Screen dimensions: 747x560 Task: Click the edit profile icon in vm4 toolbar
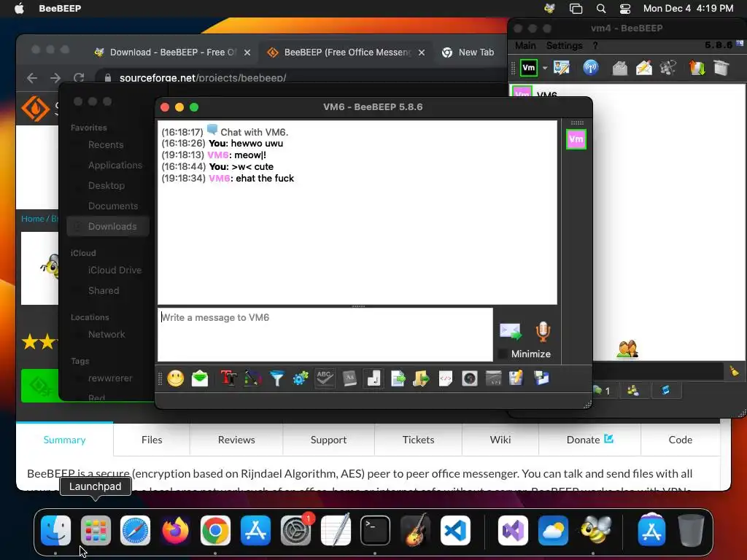click(562, 68)
